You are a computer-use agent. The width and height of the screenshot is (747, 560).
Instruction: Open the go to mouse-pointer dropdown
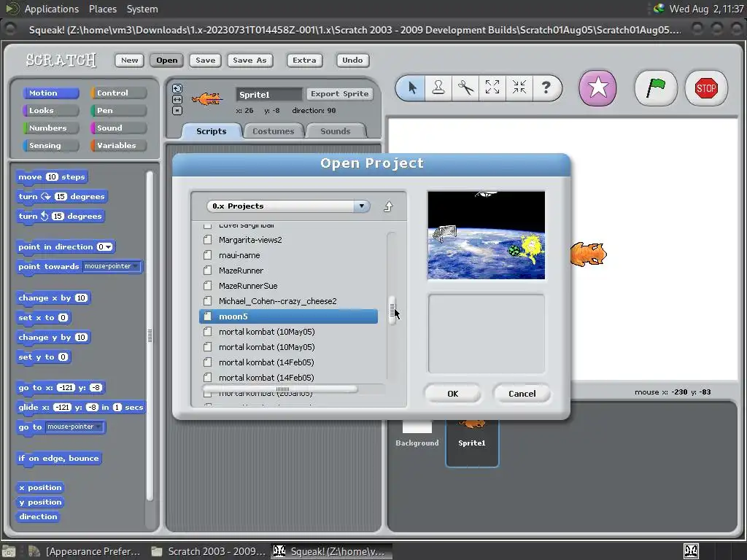(74, 427)
